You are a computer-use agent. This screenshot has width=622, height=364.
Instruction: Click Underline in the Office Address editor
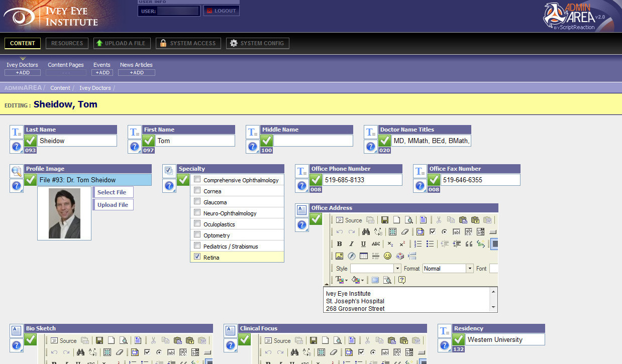click(363, 244)
